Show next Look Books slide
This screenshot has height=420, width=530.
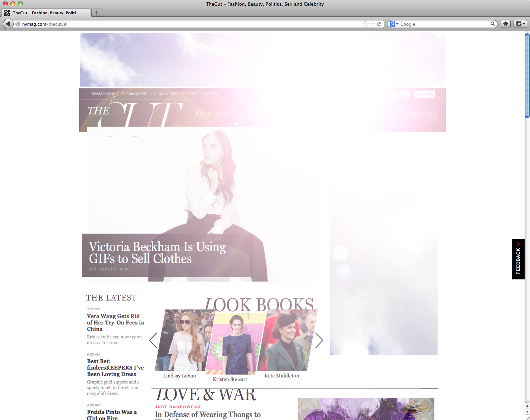point(319,341)
